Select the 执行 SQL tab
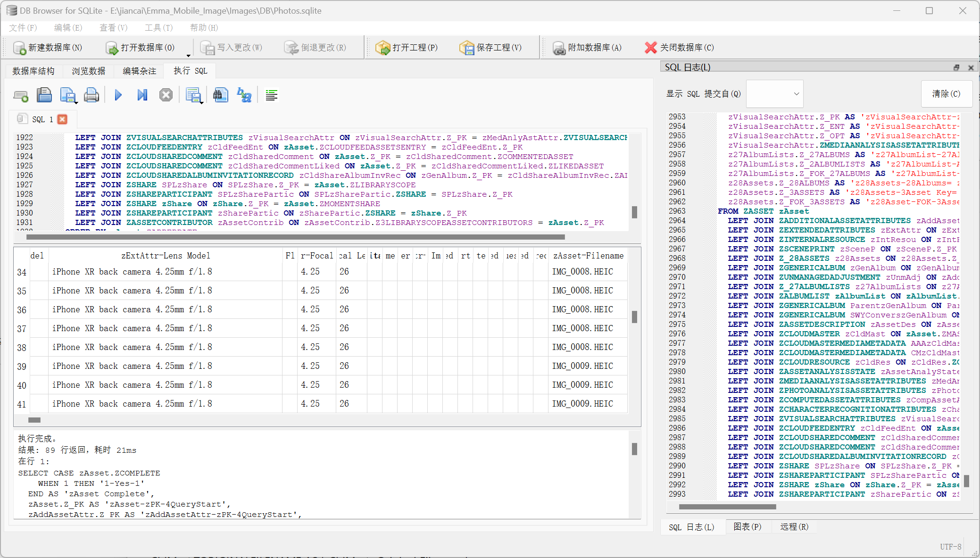The image size is (980, 558). (190, 71)
